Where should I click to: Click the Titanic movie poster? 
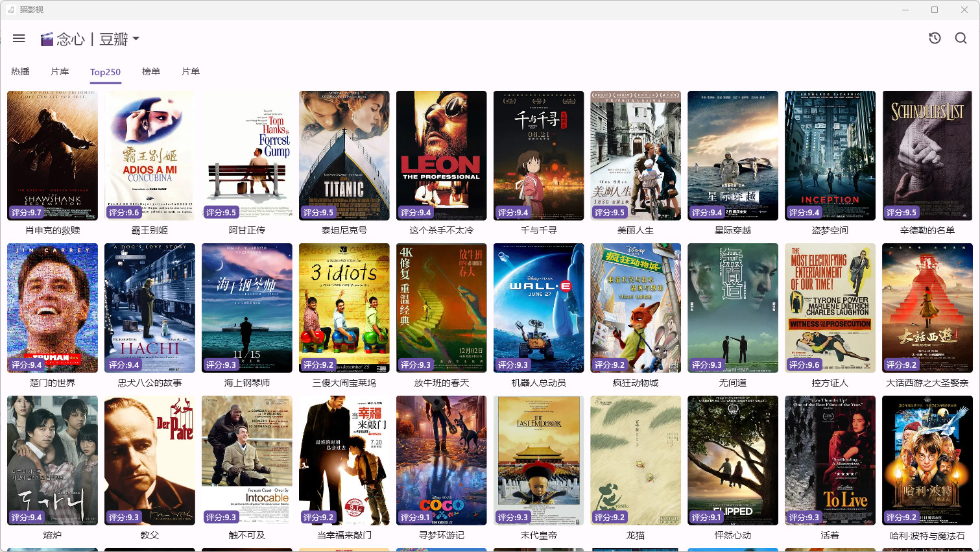[344, 156]
